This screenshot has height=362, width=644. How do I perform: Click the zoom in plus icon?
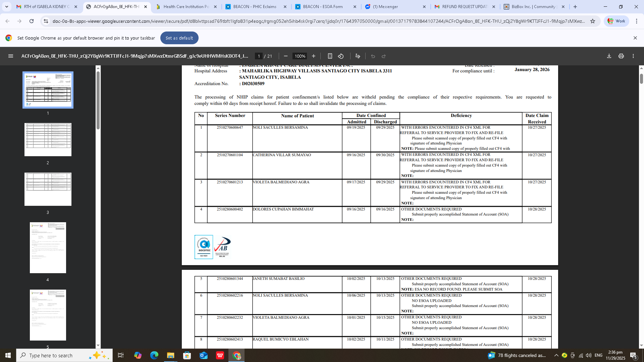314,56
